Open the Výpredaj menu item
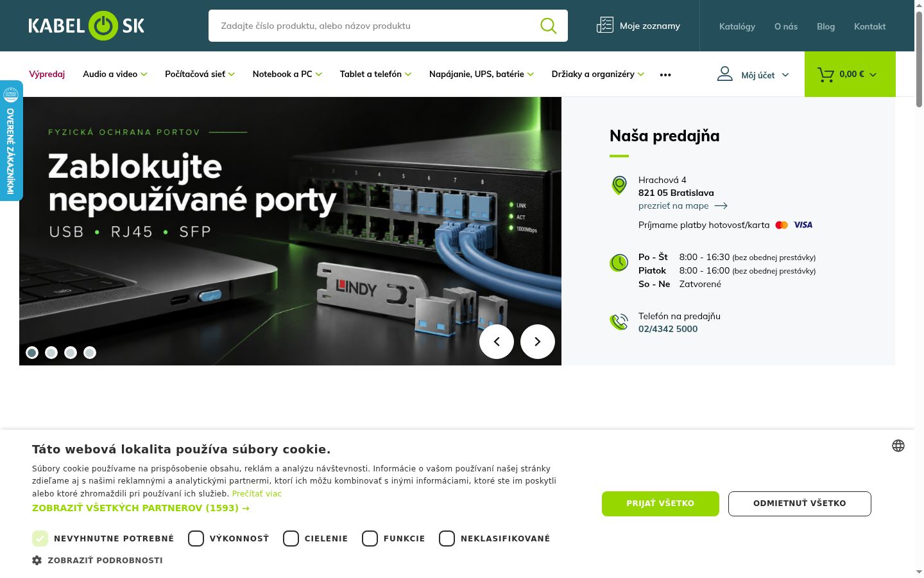Viewport: 924px width, 578px height. tap(47, 74)
